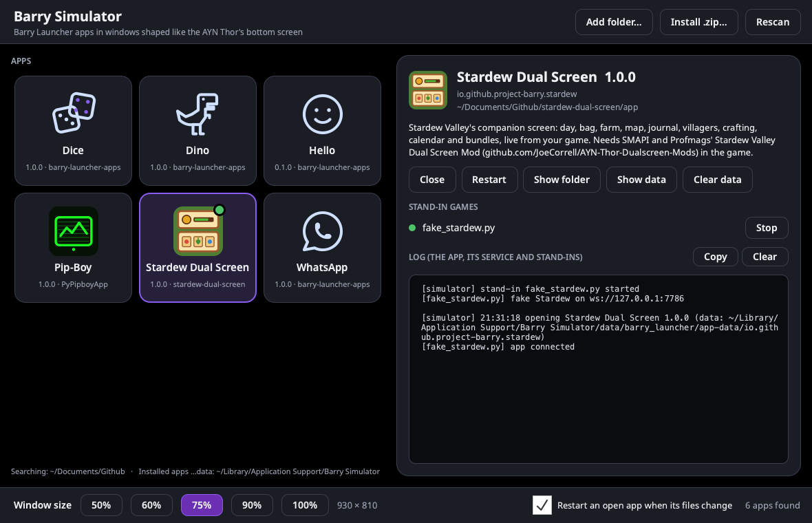The height and width of the screenshot is (523, 812).
Task: Click Show folder button
Action: 562,180
